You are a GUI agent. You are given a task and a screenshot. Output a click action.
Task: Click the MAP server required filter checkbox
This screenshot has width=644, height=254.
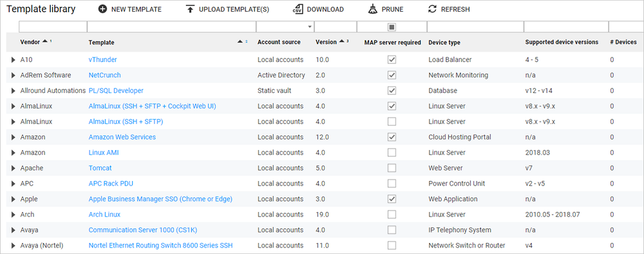click(392, 26)
